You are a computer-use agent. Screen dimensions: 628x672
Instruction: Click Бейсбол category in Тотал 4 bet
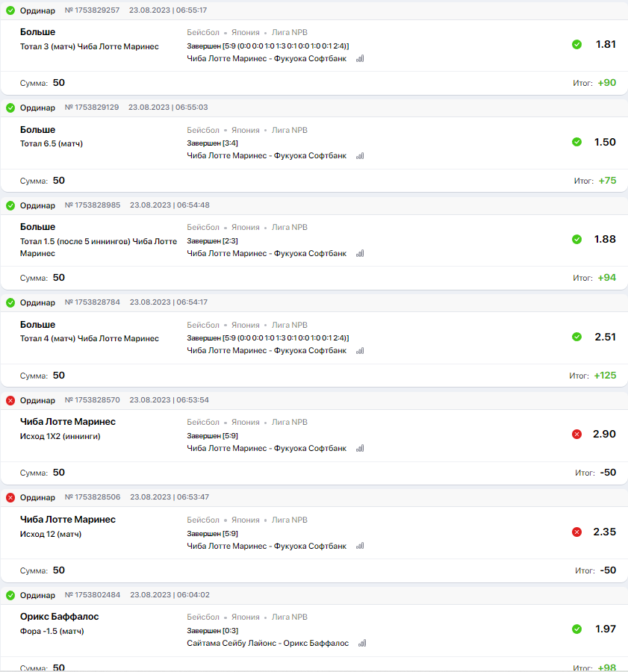click(203, 325)
